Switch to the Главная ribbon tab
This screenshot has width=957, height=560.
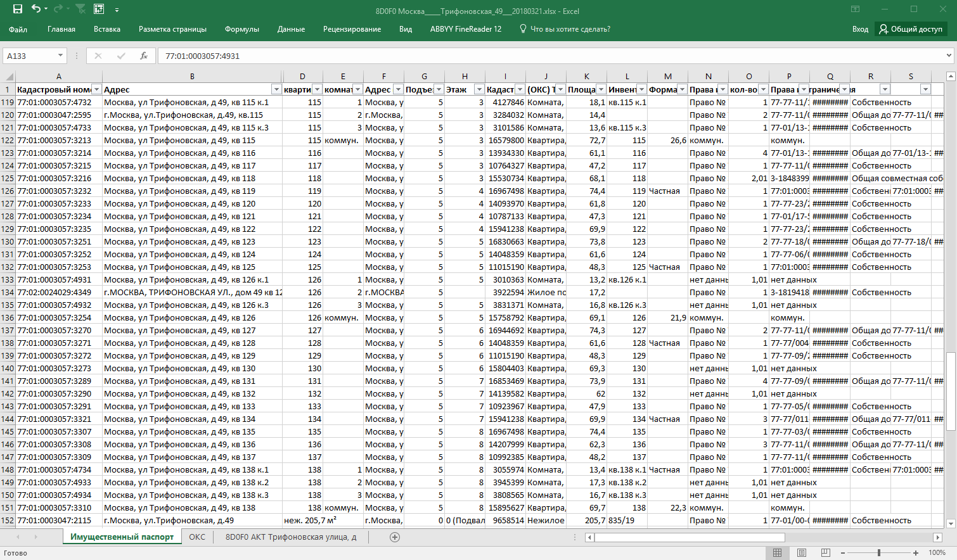pyautogui.click(x=61, y=29)
